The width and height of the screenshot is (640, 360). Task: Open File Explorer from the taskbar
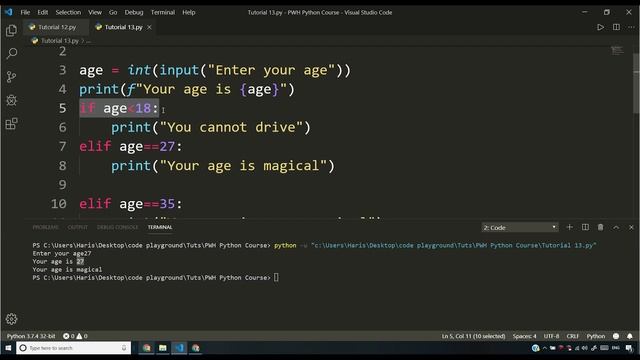click(163, 348)
